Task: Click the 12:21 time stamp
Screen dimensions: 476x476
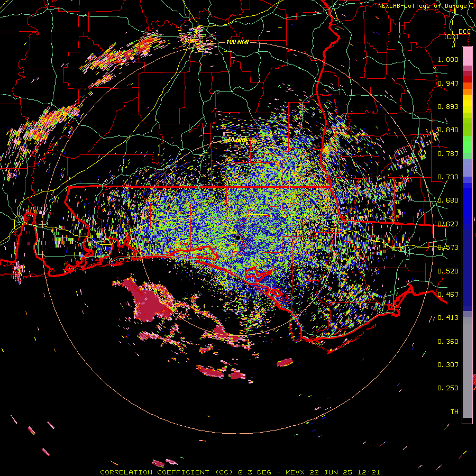Action: [x=368, y=472]
